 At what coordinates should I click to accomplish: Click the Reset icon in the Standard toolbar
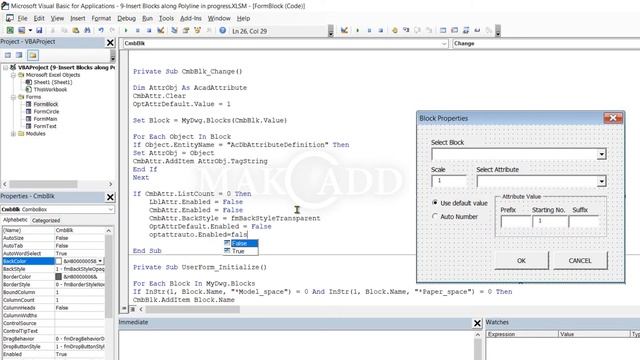click(149, 30)
